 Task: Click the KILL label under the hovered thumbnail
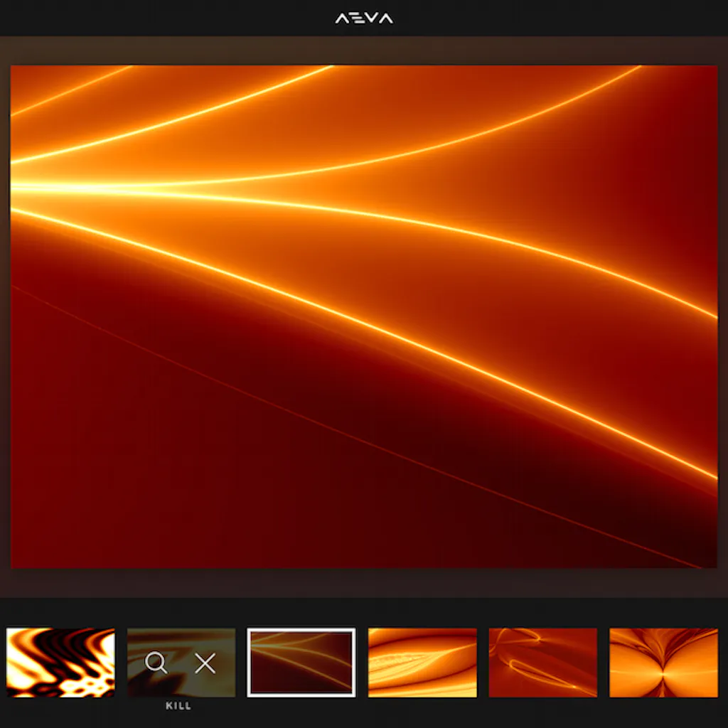pos(179,705)
